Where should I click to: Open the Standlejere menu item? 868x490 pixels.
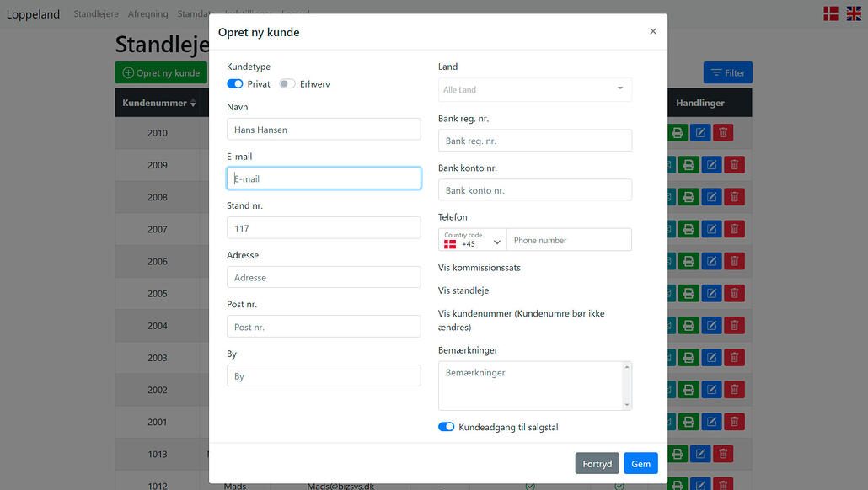(96, 14)
